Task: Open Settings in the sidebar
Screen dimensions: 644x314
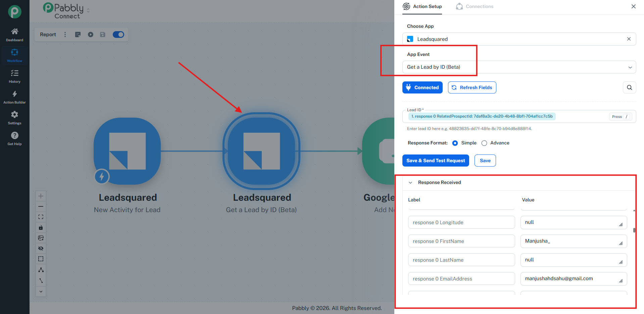Action: tap(14, 118)
